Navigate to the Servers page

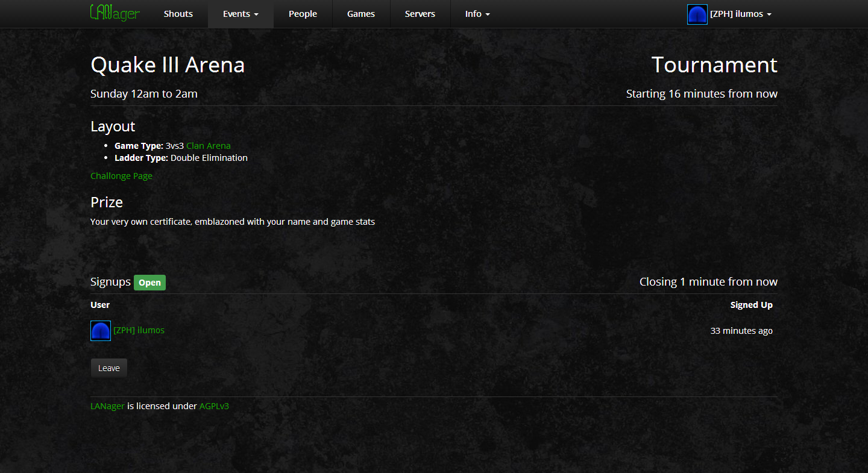pos(420,14)
